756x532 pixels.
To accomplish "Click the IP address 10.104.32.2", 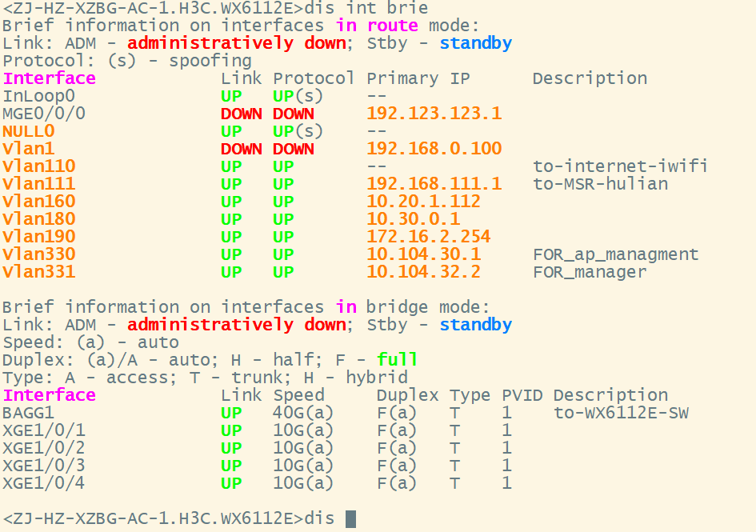I will [423, 272].
